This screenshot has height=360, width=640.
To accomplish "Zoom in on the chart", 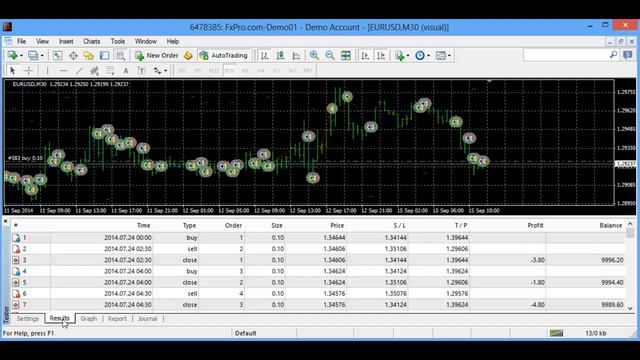I will (314, 56).
